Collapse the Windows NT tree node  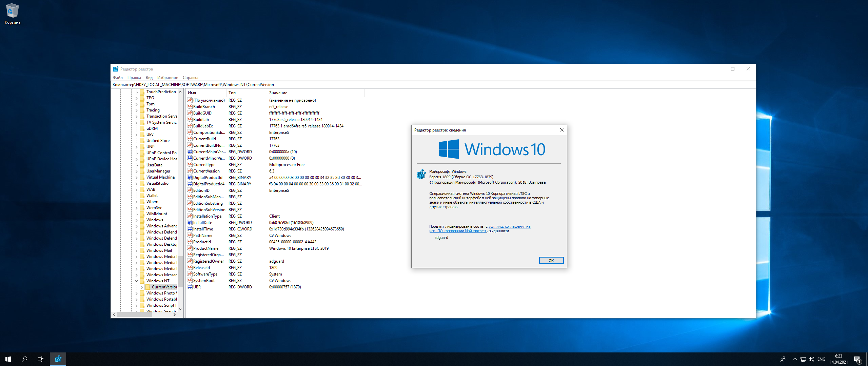(137, 281)
